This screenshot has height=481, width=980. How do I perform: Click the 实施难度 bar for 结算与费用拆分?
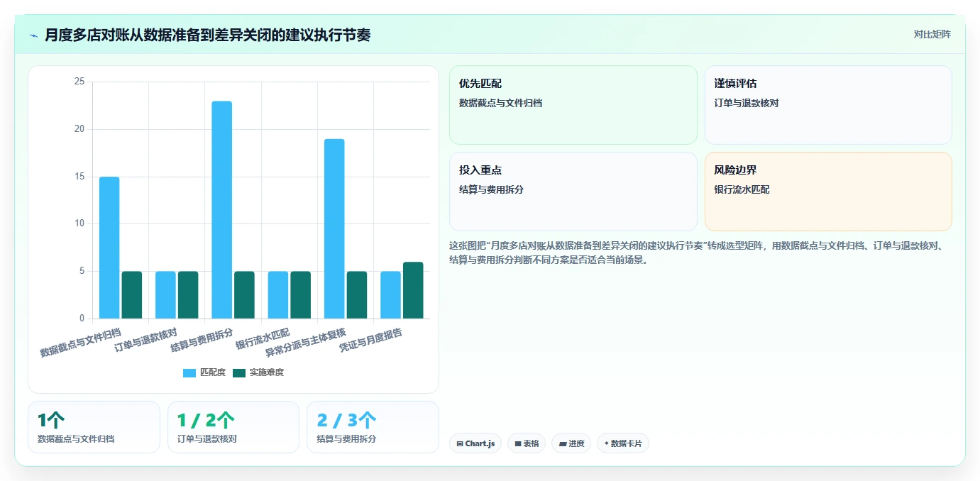tap(244, 295)
